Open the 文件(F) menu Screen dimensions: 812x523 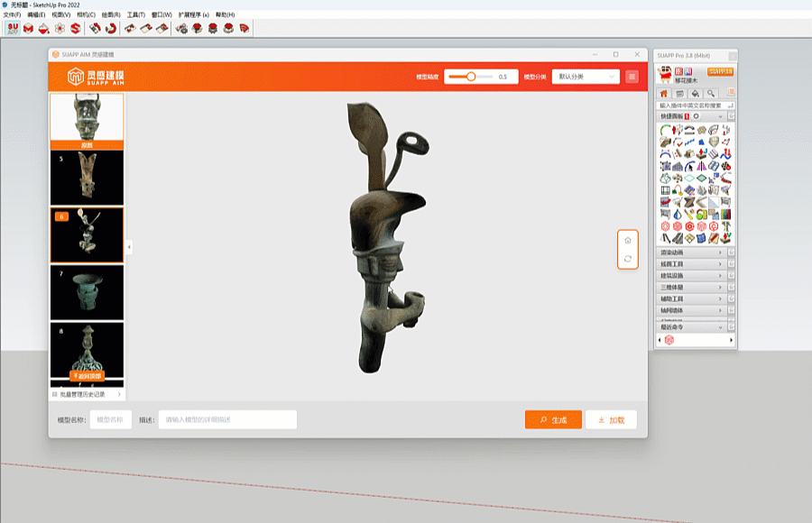pyautogui.click(x=12, y=15)
